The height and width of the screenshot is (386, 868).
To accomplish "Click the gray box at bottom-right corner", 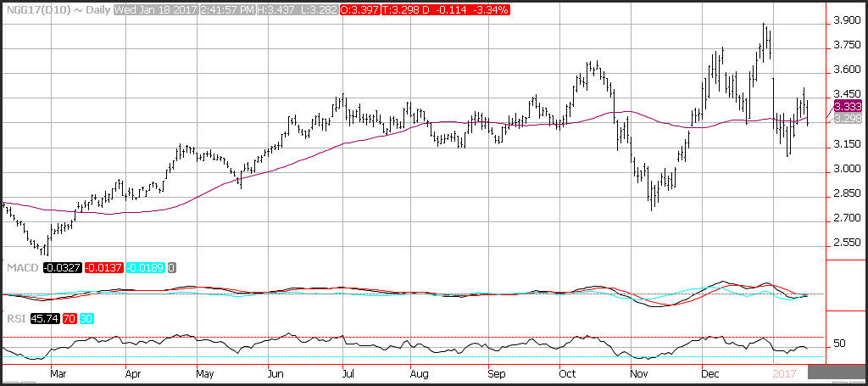I will tap(837, 371).
